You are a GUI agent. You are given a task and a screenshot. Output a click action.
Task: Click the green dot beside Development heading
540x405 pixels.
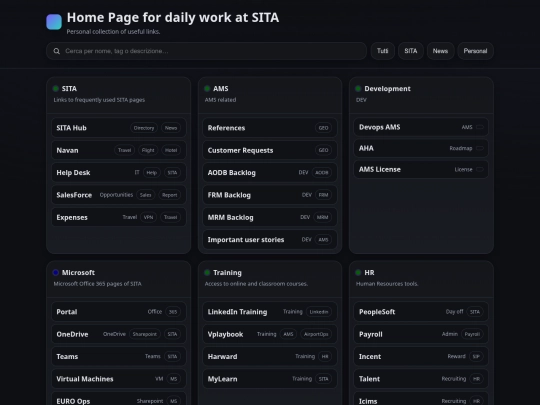(x=358, y=89)
